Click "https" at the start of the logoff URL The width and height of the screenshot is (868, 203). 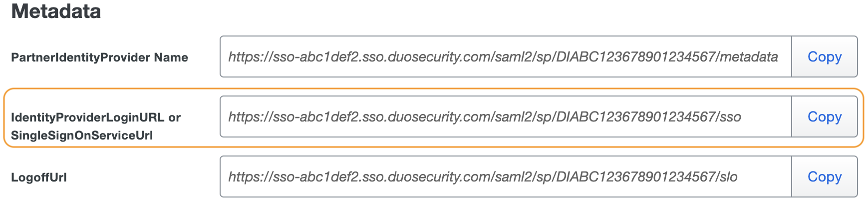(x=245, y=177)
